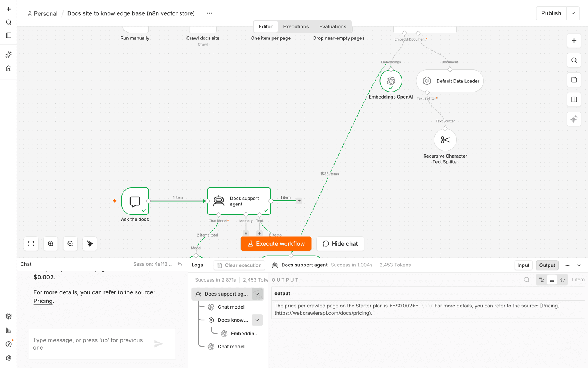Add node with canvas plus button
The height and width of the screenshot is (368, 588).
[x=574, y=41]
